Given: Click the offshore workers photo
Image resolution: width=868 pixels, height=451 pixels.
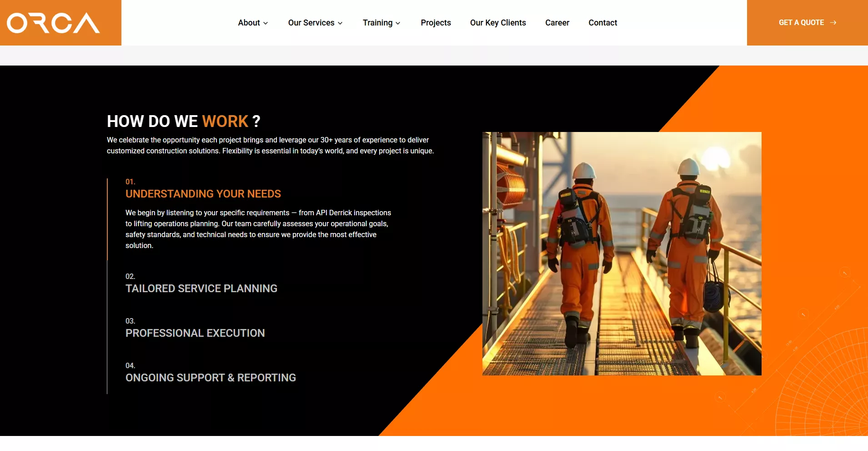Looking at the screenshot, I should point(622,253).
